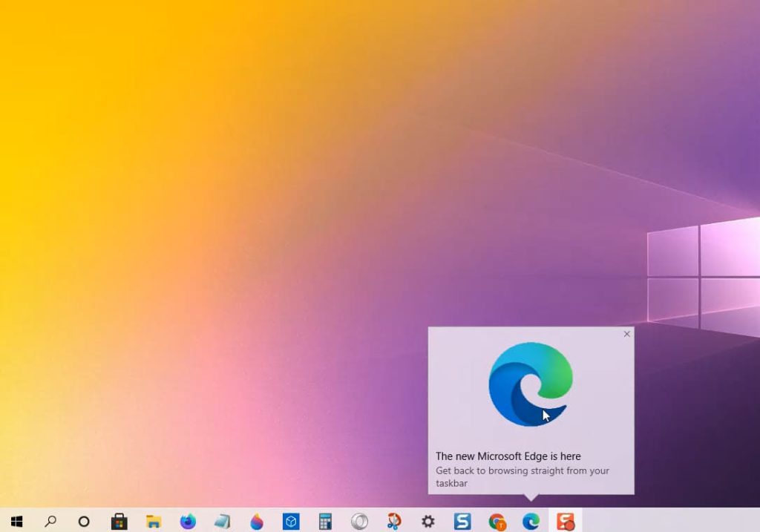
Task: Launch Cortana from the circle icon
Action: [x=84, y=521]
